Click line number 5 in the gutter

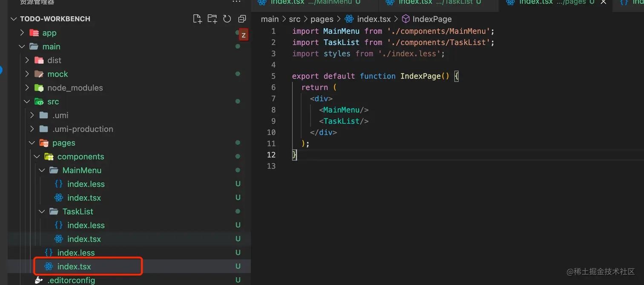[273, 76]
